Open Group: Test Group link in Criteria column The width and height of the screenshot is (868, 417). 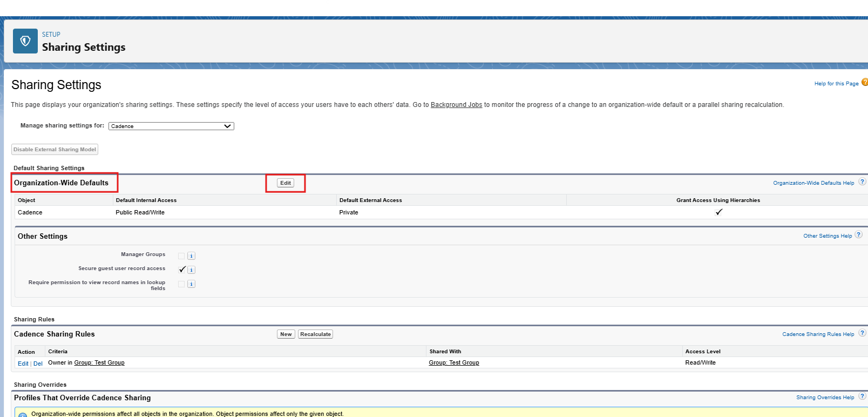click(99, 362)
